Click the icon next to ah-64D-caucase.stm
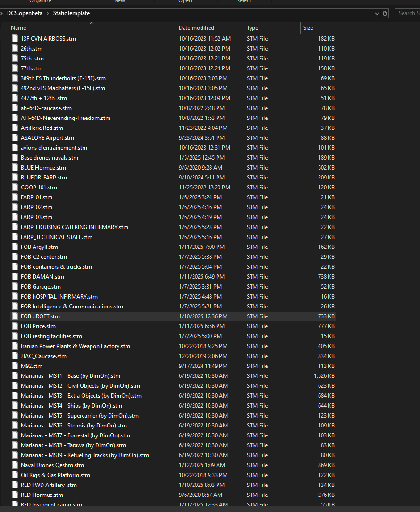This screenshot has height=512, width=420. (15, 108)
